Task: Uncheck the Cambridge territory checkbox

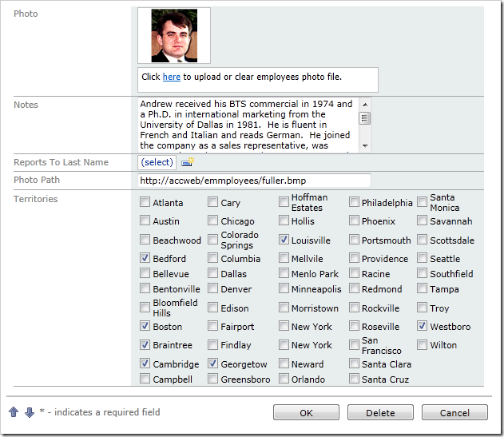Action: [145, 364]
